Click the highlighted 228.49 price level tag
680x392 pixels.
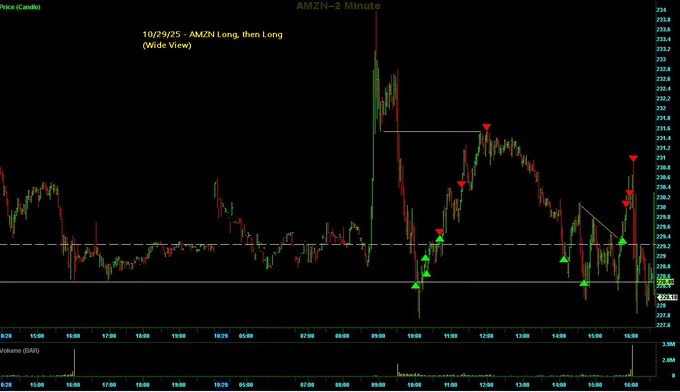(x=665, y=282)
